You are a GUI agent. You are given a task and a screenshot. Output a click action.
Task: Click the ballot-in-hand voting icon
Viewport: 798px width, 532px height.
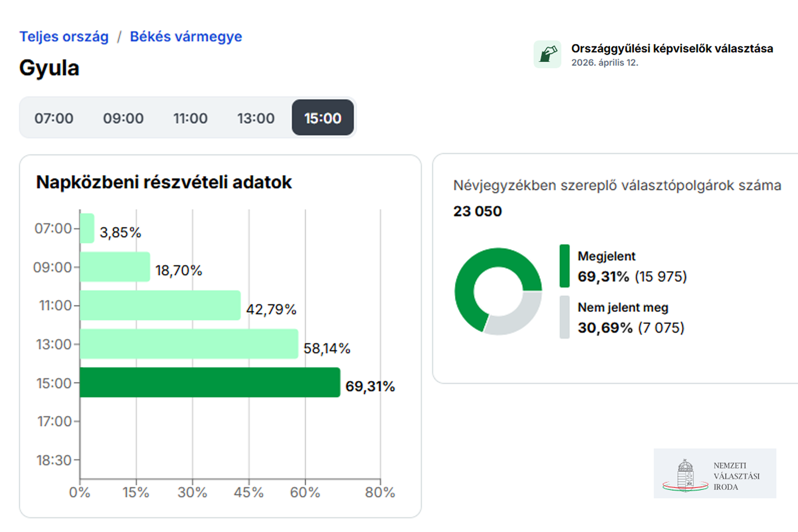click(x=547, y=54)
